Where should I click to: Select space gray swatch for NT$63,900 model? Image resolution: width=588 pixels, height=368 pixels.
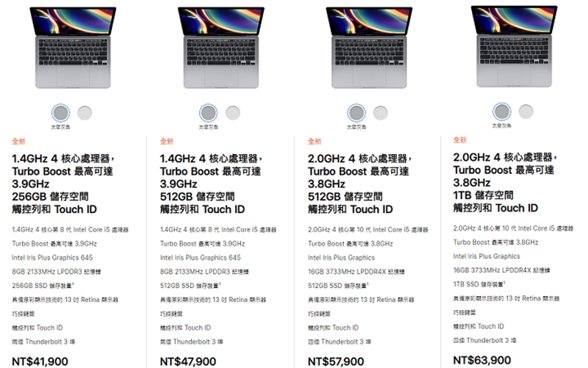point(502,112)
